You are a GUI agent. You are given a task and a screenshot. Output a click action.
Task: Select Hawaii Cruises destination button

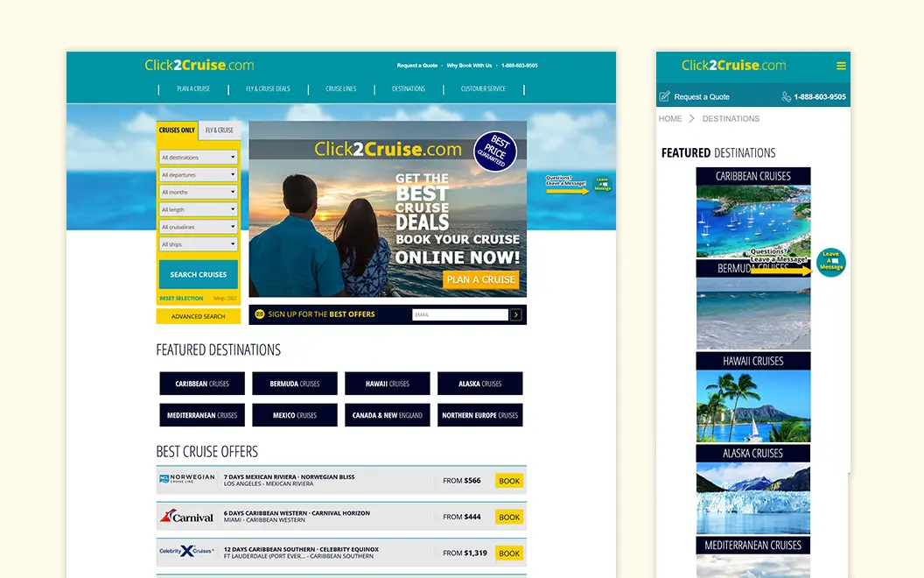tap(387, 384)
